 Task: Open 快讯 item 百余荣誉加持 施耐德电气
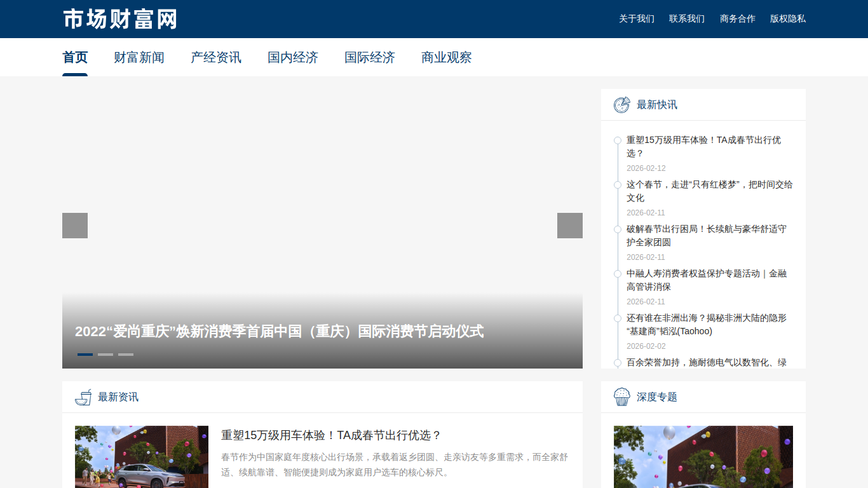tap(707, 362)
